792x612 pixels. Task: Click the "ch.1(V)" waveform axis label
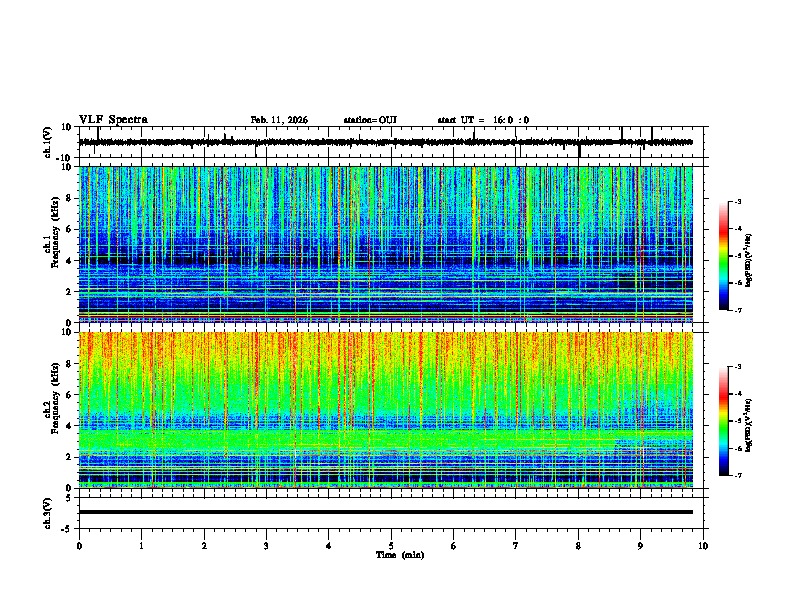48,142
